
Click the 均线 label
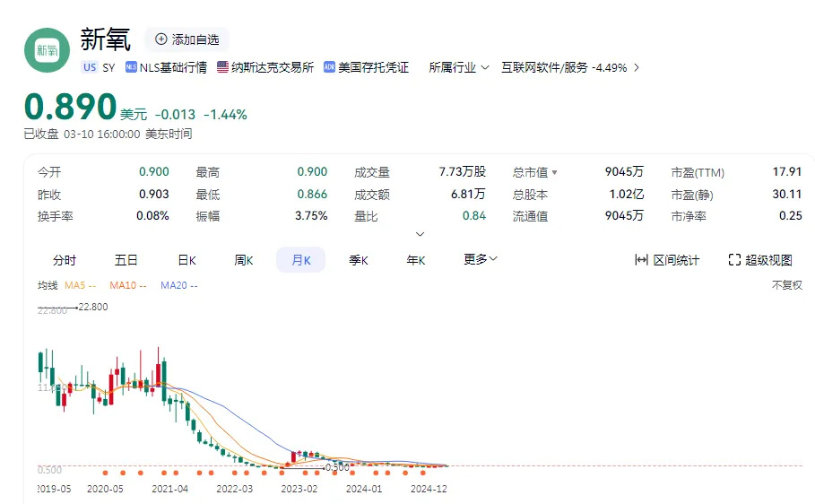(48, 285)
